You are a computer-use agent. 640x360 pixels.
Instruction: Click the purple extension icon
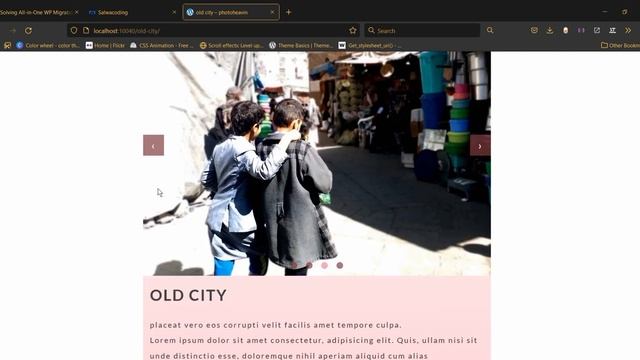581,30
